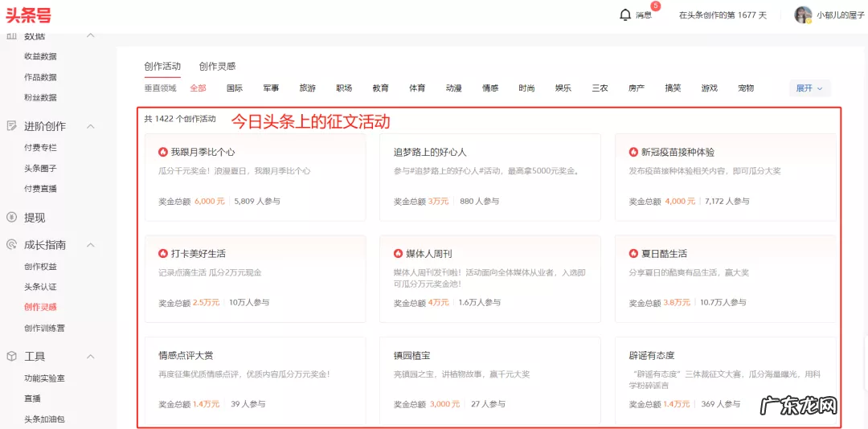Click the 提现 coin icon
The width and height of the screenshot is (868, 429).
(11, 218)
